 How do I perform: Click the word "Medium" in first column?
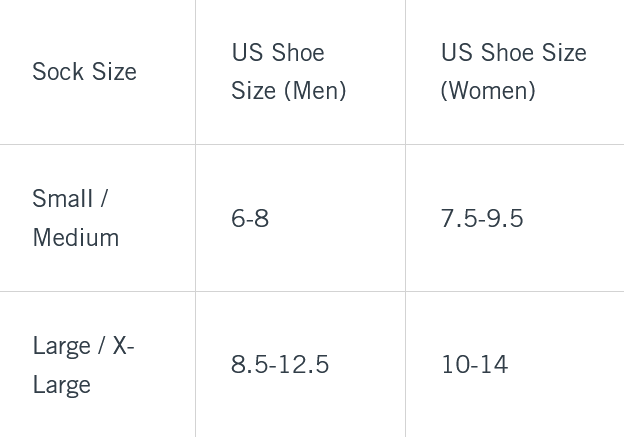[x=75, y=238]
